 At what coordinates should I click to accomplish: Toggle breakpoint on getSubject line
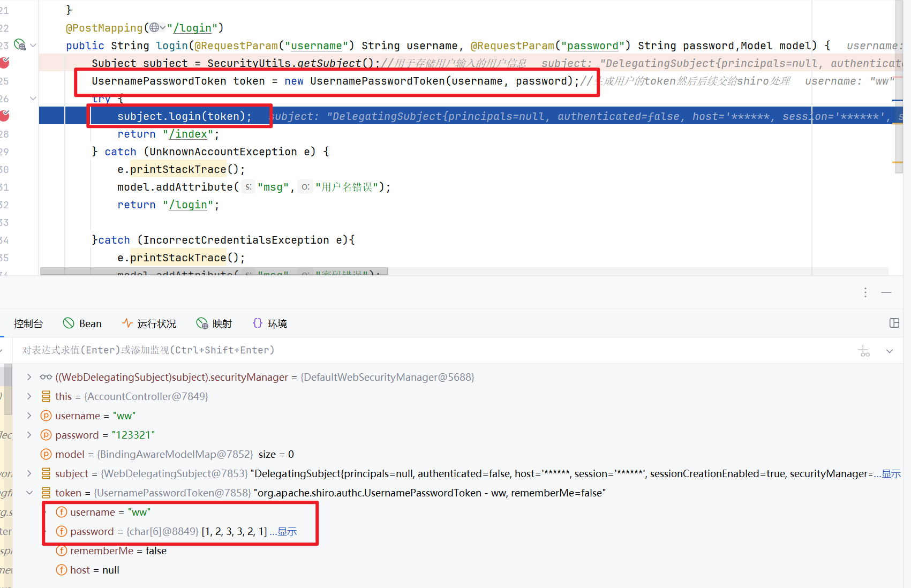click(x=4, y=63)
